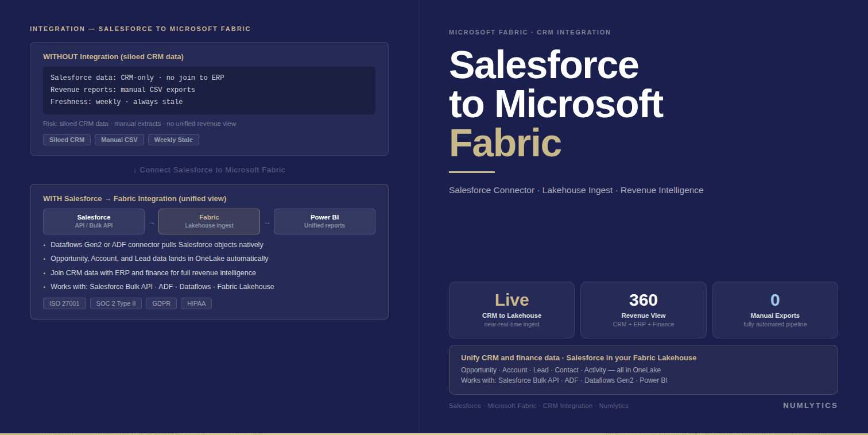Screen dimensions: 868x435
Task: Click the left panel bullet 'Works with: Salesforce Bulk API · ADF · Dataflows · Fabric Lakehouse'
Action: tap(162, 287)
